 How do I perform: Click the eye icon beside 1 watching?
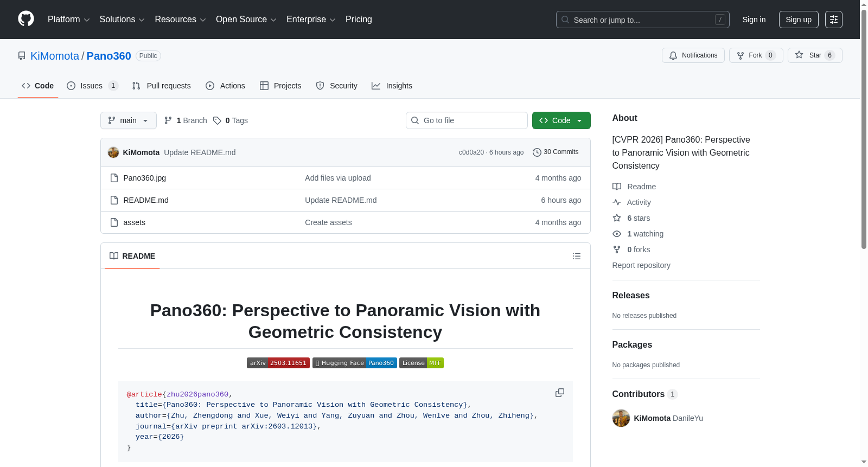(x=617, y=234)
